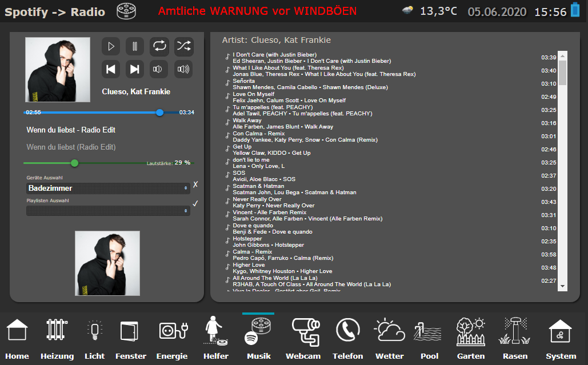Open the Heizung tab
Viewport: 588px width, 365px height.
point(57,339)
